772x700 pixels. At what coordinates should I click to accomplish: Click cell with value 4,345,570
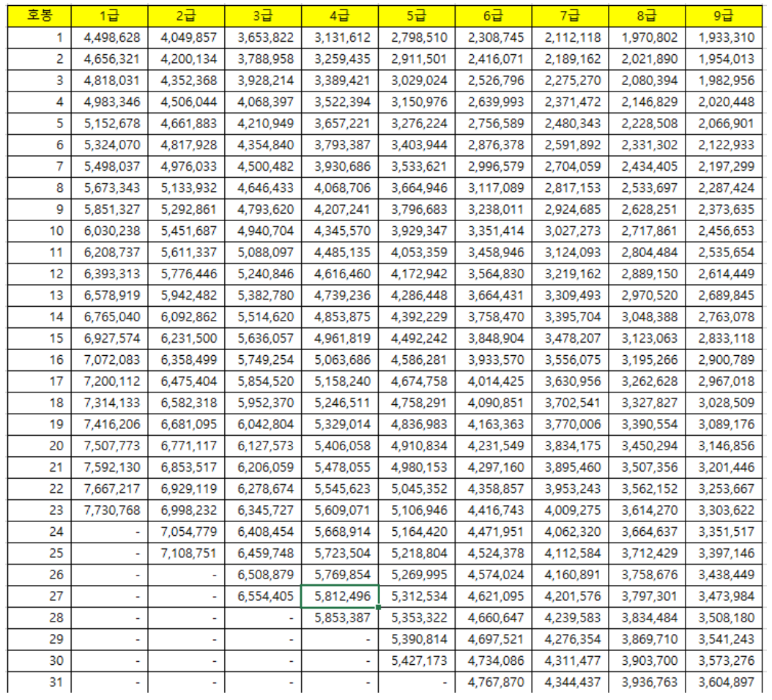340,231
